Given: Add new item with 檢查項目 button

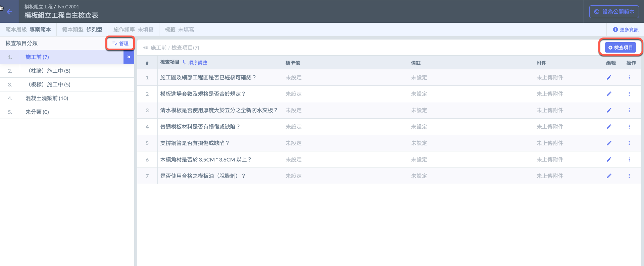Looking at the screenshot, I should [x=620, y=48].
